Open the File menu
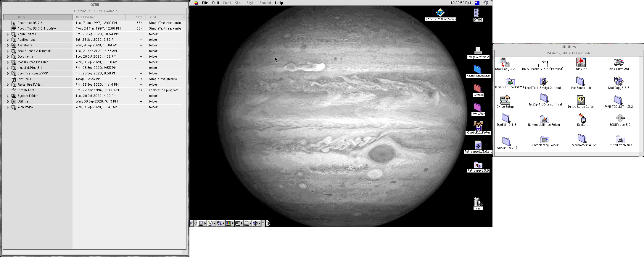 [x=205, y=3]
